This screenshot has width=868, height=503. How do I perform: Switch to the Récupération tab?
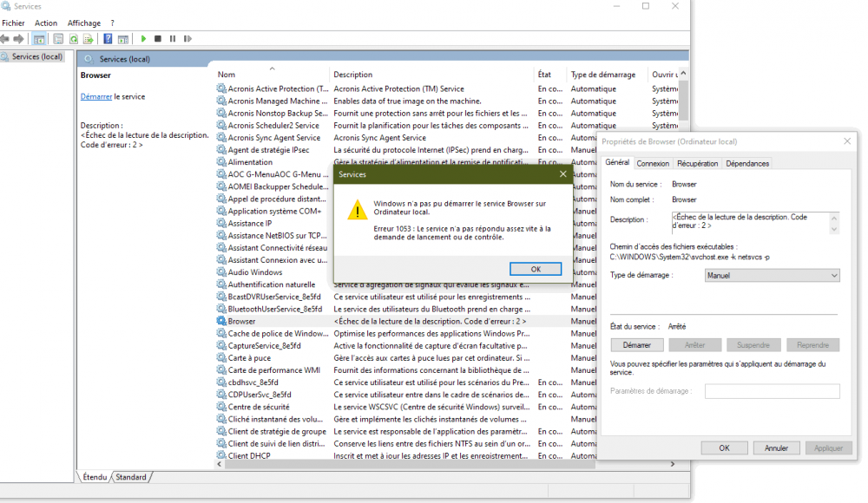[x=697, y=163]
